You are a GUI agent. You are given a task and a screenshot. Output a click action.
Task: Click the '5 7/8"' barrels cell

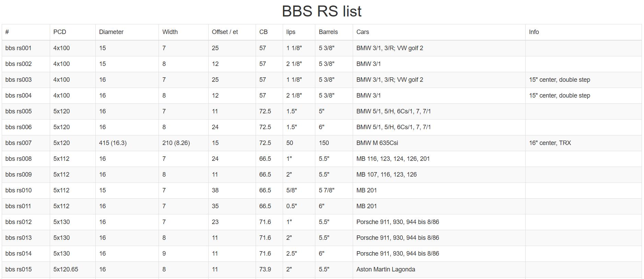coord(326,190)
